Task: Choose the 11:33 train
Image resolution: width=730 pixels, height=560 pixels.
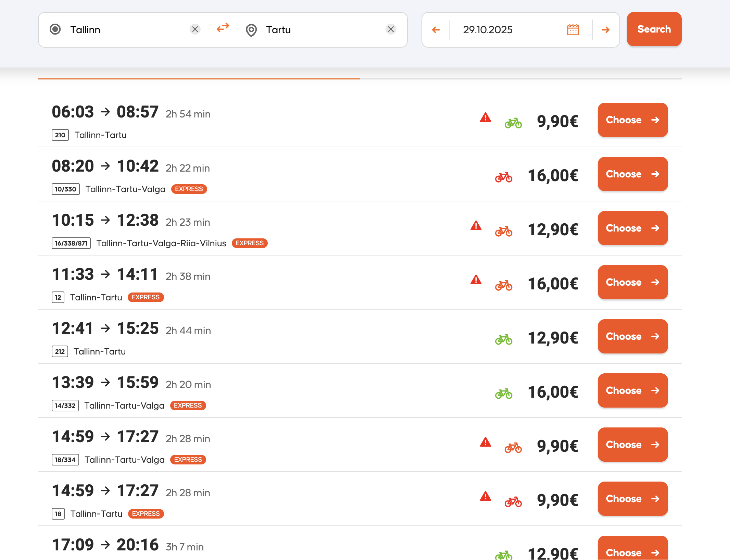Action: [632, 282]
